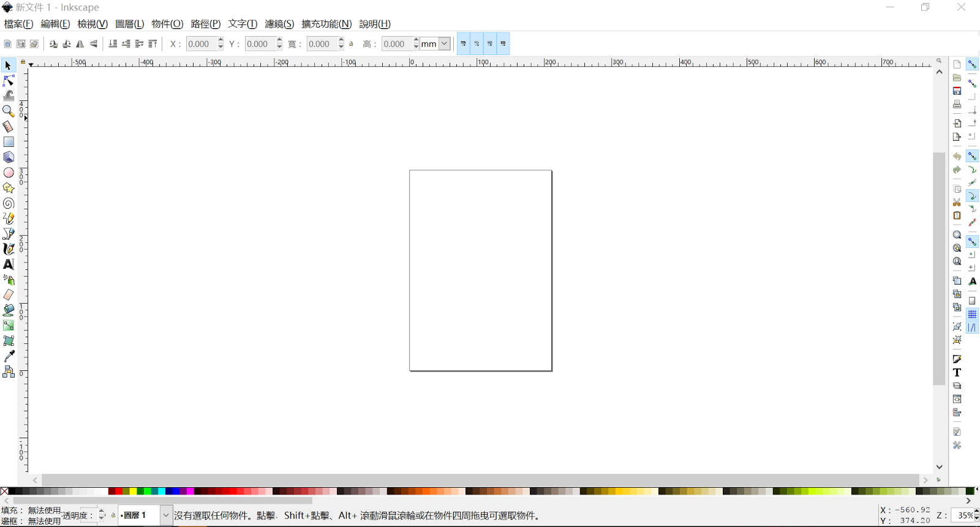This screenshot has height=527, width=980.
Task: Click the Undo arrow icon
Action: click(957, 157)
